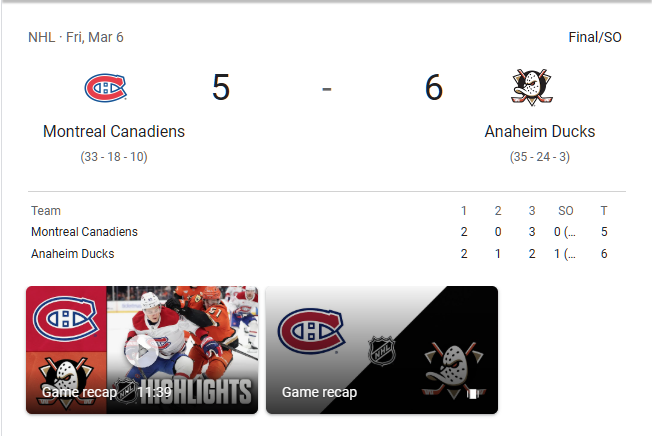652x436 pixels.
Task: Expand Montreal Canadiens truncated shootout score
Action: point(565,232)
